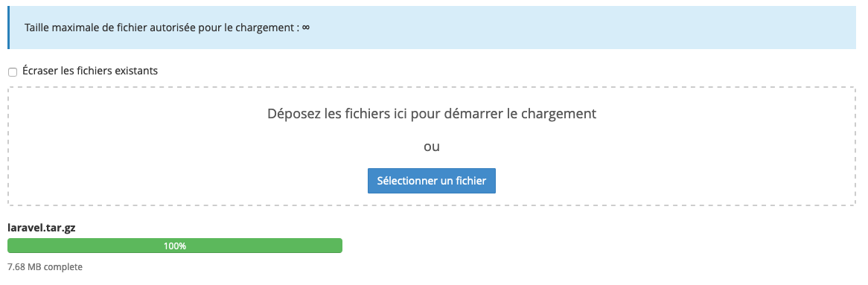Click the 'Taille maximale de fichier' info banner
This screenshot has width=868, height=285.
432,27
